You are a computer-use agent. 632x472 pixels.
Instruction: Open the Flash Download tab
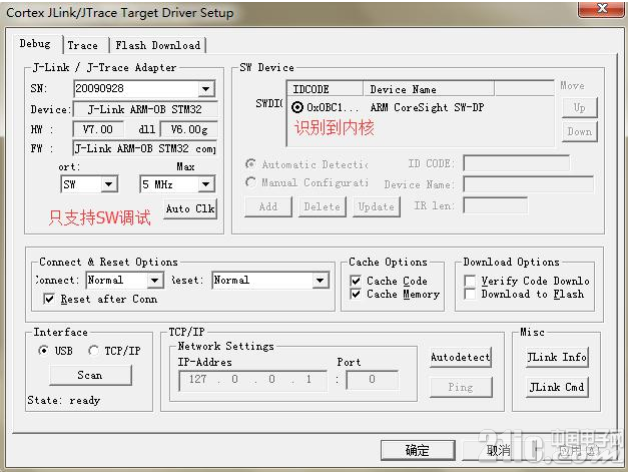(x=158, y=46)
